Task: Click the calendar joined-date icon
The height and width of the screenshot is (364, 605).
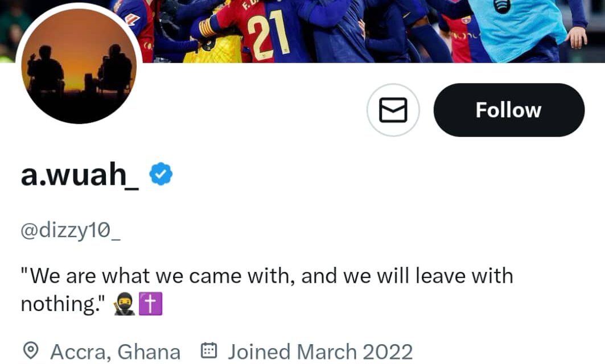Action: click(x=209, y=351)
